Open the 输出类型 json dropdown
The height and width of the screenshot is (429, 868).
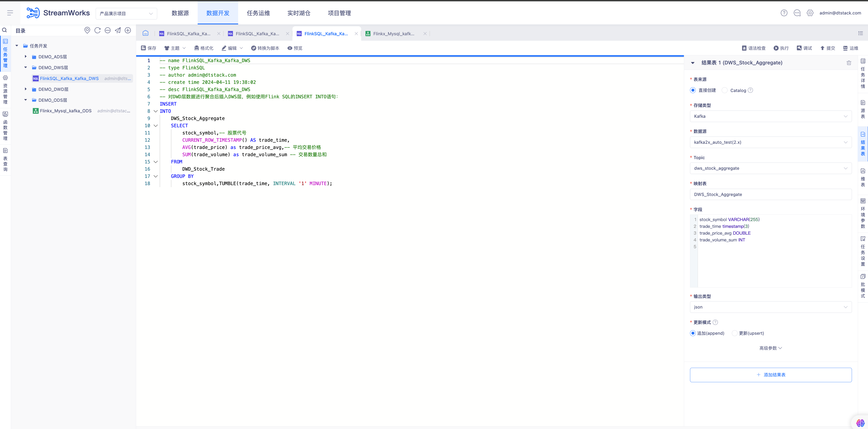tap(771, 307)
